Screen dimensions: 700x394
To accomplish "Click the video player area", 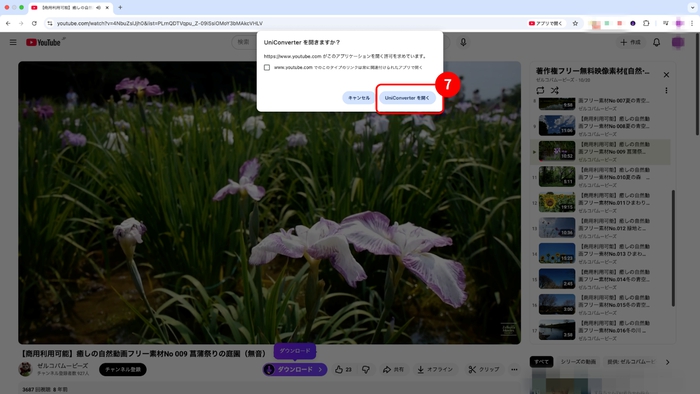I will pyautogui.click(x=269, y=203).
